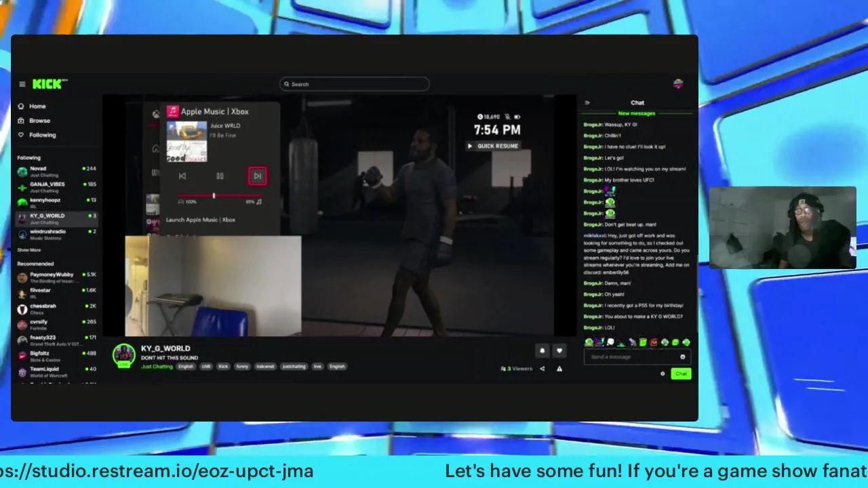Click the live tag

[317, 367]
